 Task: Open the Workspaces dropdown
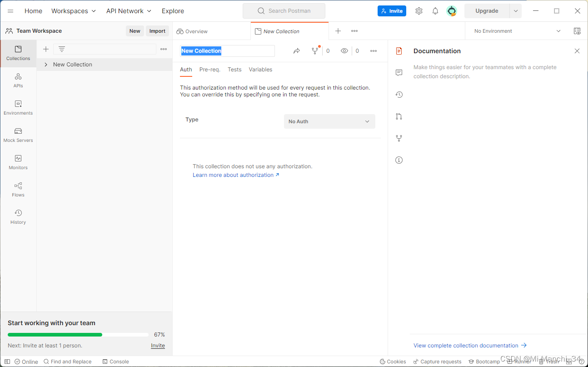coord(74,11)
